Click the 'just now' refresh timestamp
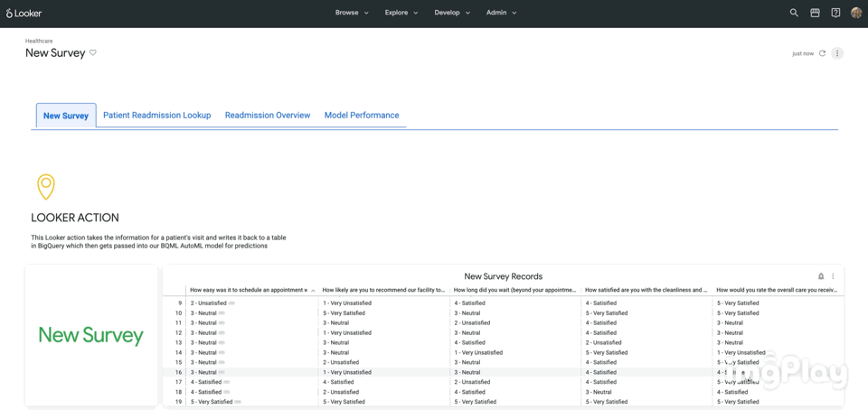The height and width of the screenshot is (410, 868). tap(803, 53)
